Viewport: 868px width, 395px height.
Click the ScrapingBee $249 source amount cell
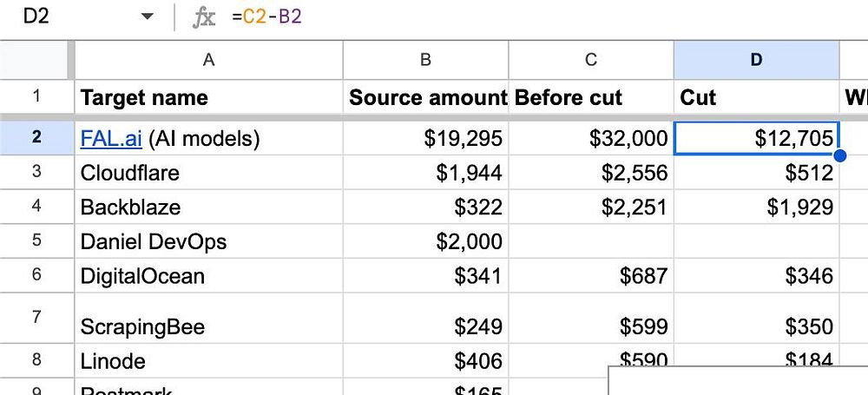pyautogui.click(x=425, y=326)
